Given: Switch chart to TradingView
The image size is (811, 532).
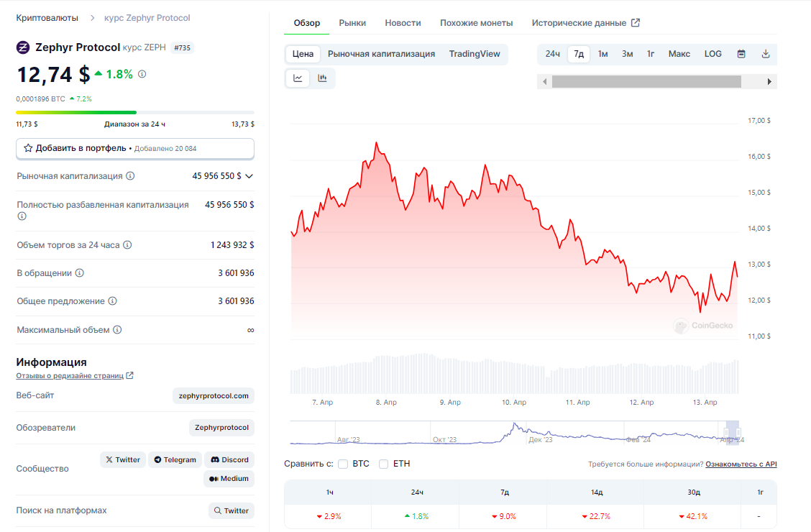Looking at the screenshot, I should point(475,54).
